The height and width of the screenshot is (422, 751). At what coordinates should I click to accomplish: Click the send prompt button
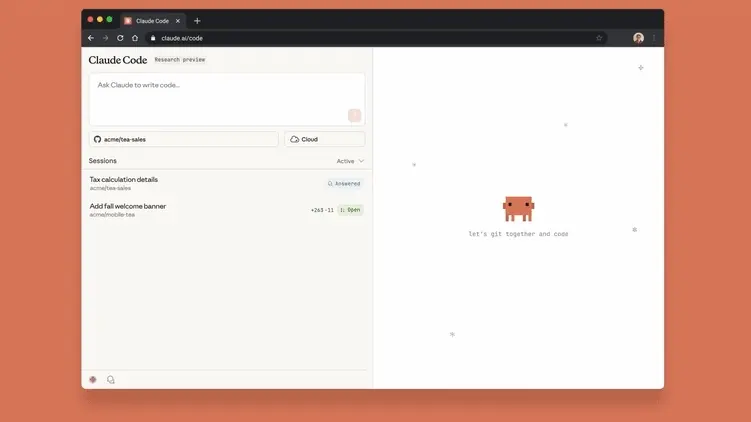[x=354, y=115]
